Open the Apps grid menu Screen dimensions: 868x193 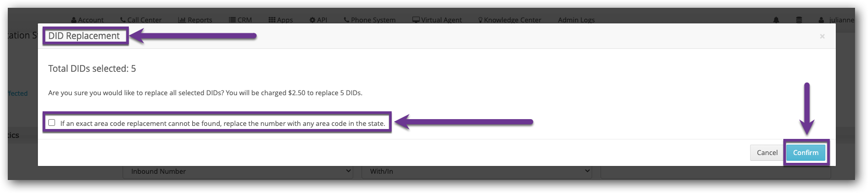tap(281, 20)
